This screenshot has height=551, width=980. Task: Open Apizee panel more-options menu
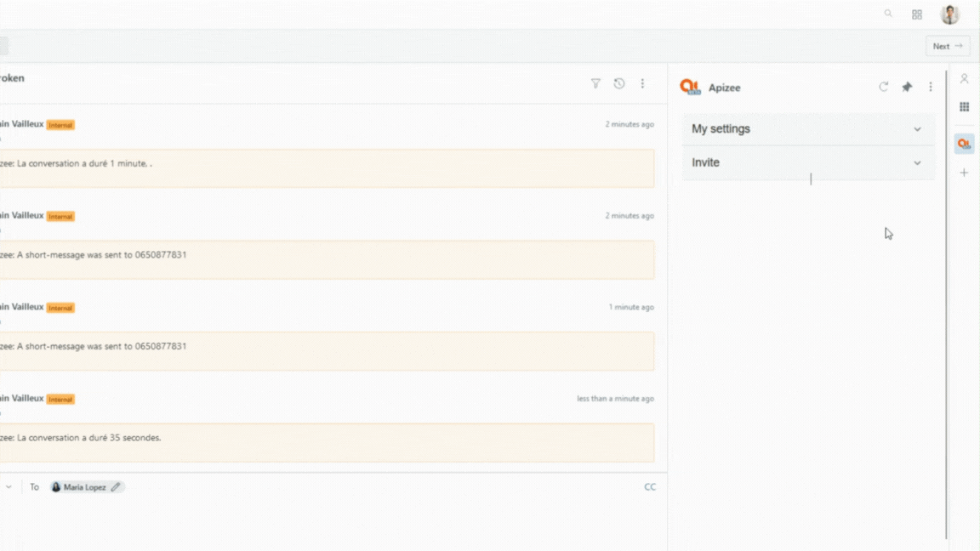click(x=931, y=87)
